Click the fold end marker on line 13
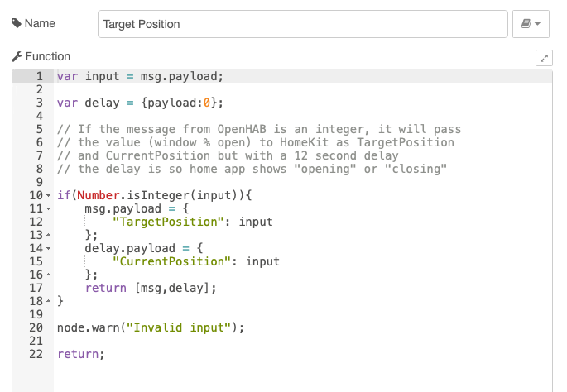 coord(49,235)
